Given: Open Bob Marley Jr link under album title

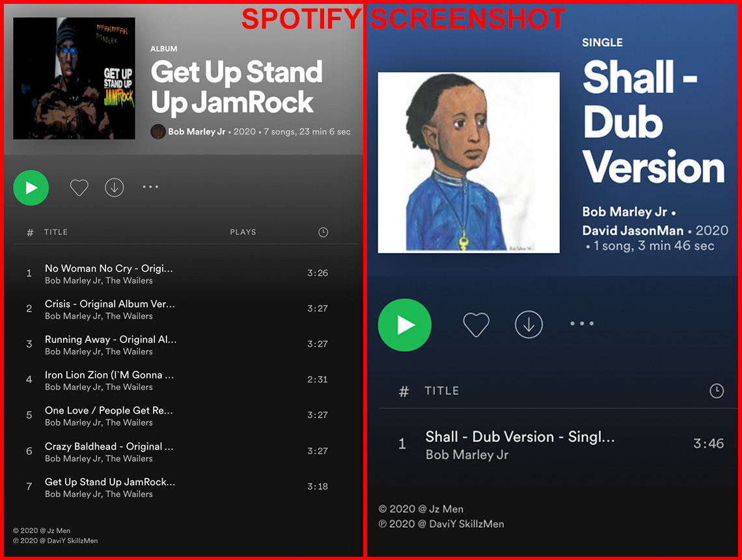Looking at the screenshot, I should tap(197, 131).
